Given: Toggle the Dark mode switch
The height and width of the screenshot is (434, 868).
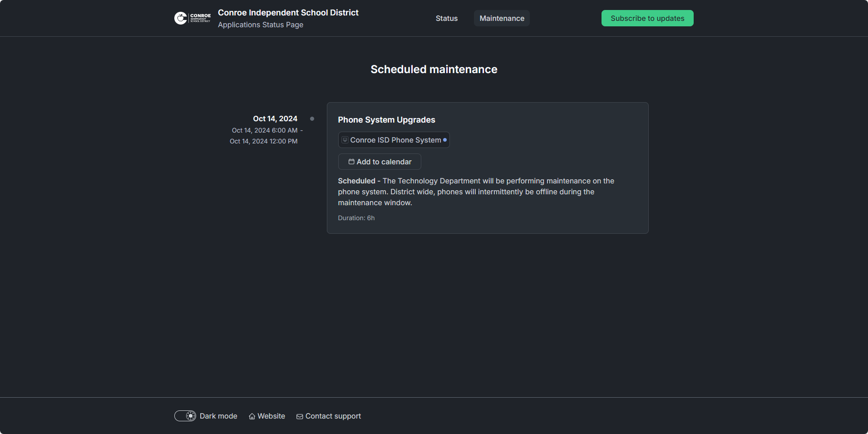Looking at the screenshot, I should tap(185, 416).
